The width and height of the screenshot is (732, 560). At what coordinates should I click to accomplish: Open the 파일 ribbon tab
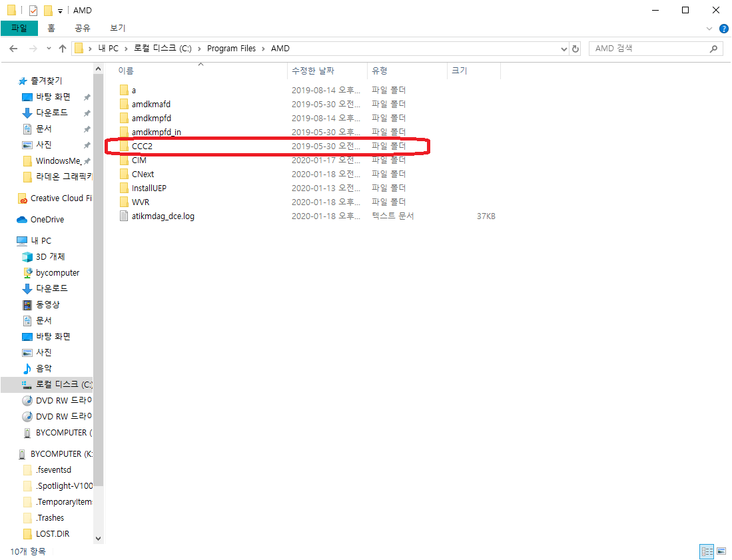pyautogui.click(x=19, y=28)
